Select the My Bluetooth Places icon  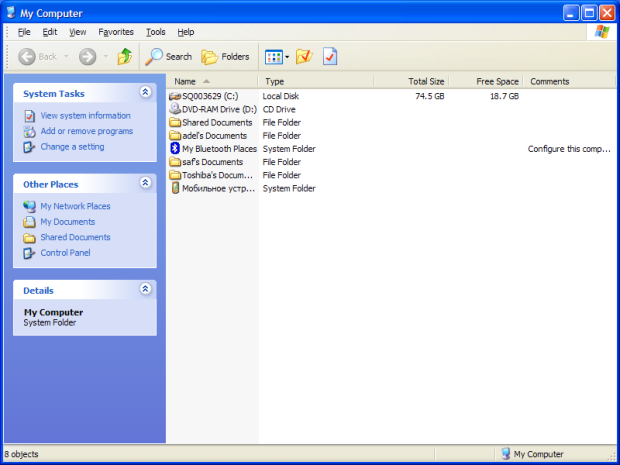[x=175, y=148]
